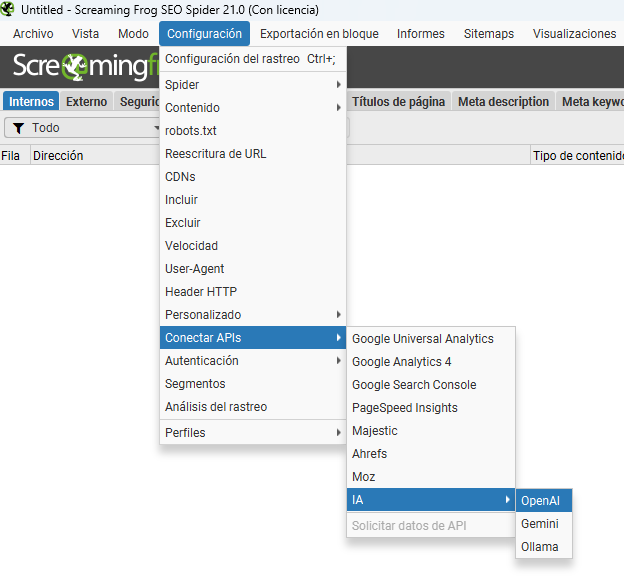Click the funnel filter icon
The width and height of the screenshot is (624, 576).
[18, 128]
